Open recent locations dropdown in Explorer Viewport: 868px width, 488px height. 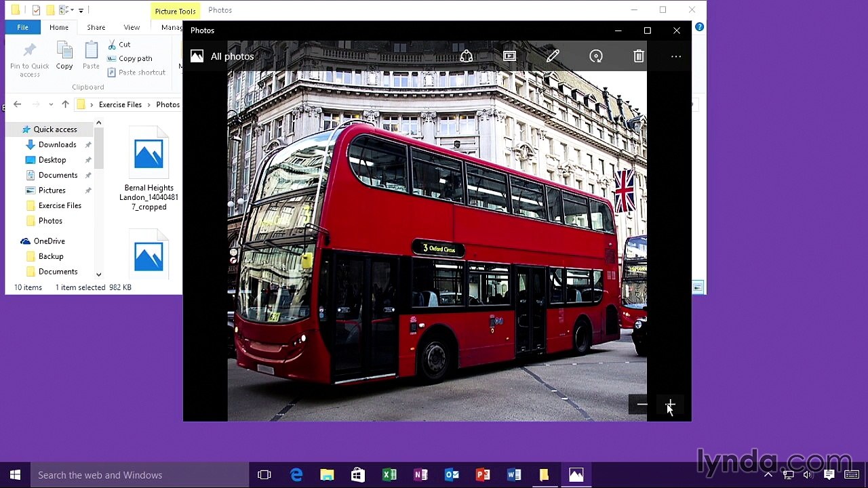51,104
